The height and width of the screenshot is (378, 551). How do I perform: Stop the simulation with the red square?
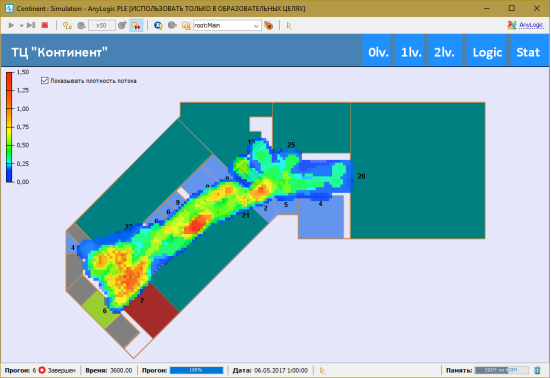pyautogui.click(x=45, y=25)
